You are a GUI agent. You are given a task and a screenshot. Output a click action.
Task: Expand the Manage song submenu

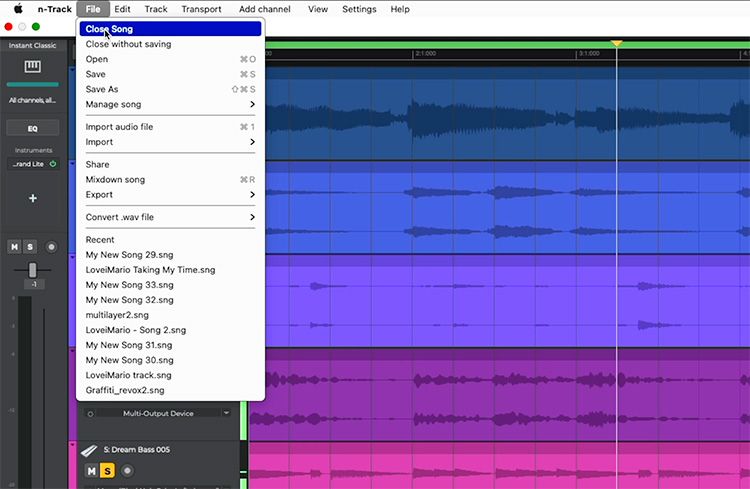click(x=170, y=104)
